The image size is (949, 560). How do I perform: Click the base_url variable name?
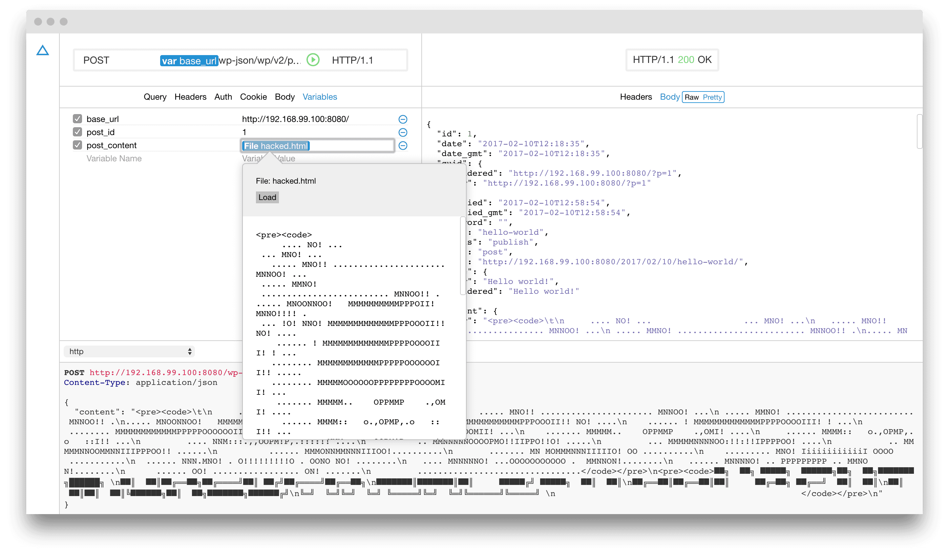point(102,119)
